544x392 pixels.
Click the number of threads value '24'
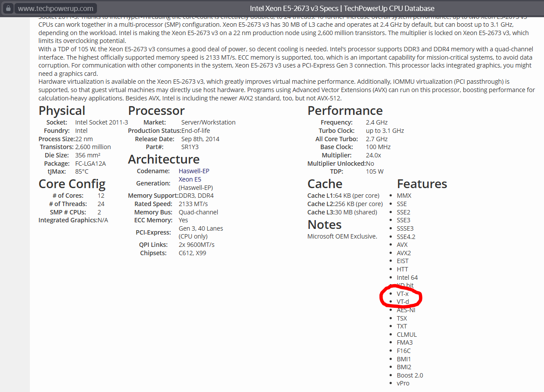click(101, 204)
